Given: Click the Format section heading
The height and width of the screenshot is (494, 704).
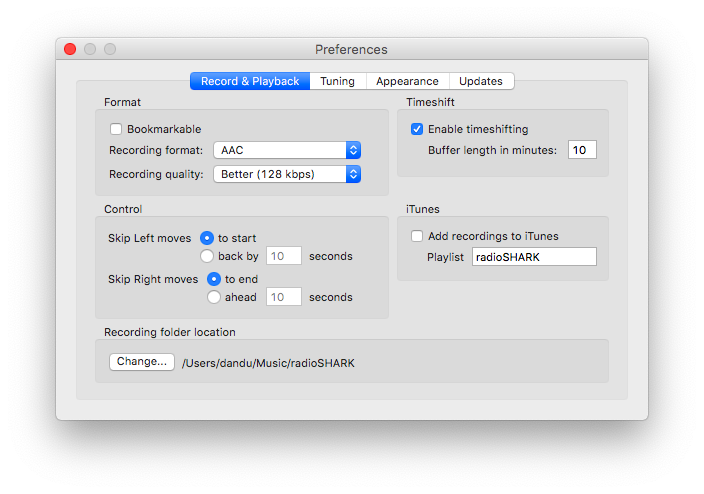Looking at the screenshot, I should (122, 102).
